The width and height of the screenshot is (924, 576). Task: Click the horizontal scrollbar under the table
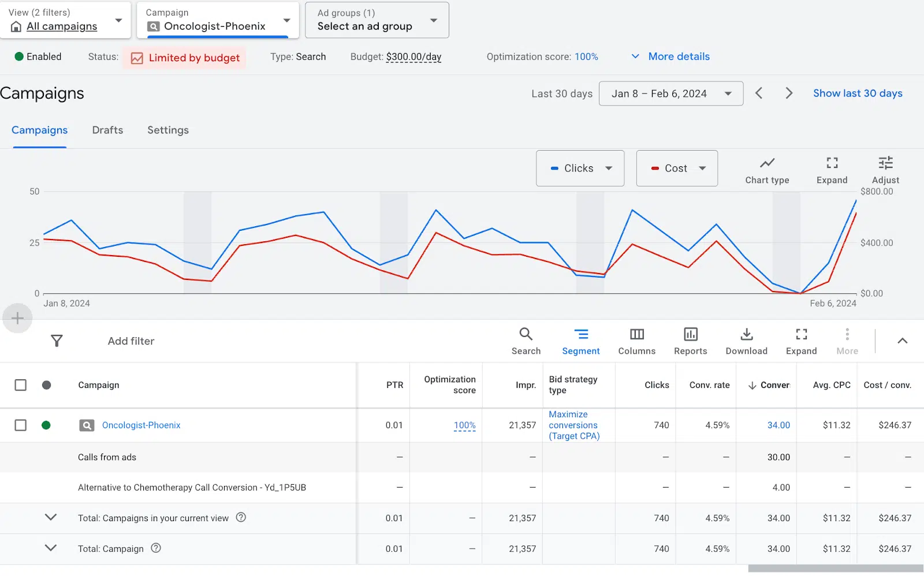[835, 568]
